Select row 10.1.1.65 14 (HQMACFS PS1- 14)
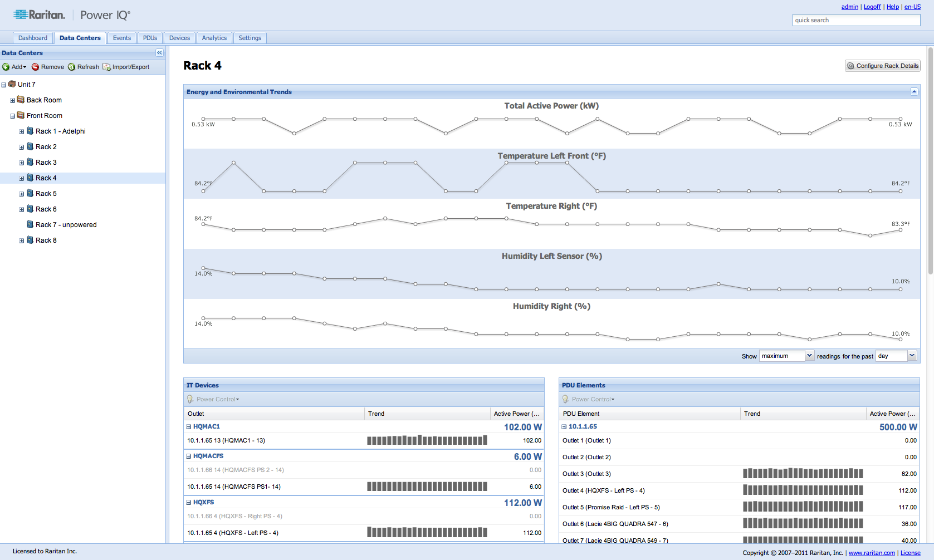Screen dimensions: 934x560 tap(364, 487)
